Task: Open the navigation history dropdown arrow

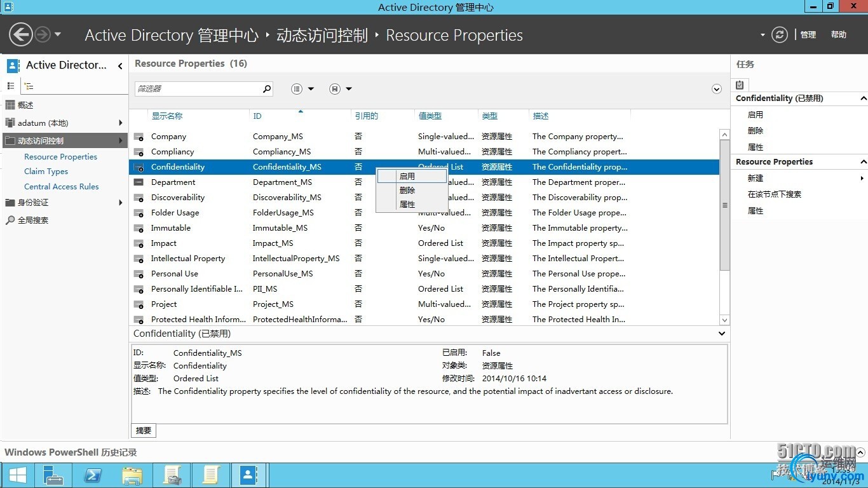Action: pyautogui.click(x=58, y=34)
